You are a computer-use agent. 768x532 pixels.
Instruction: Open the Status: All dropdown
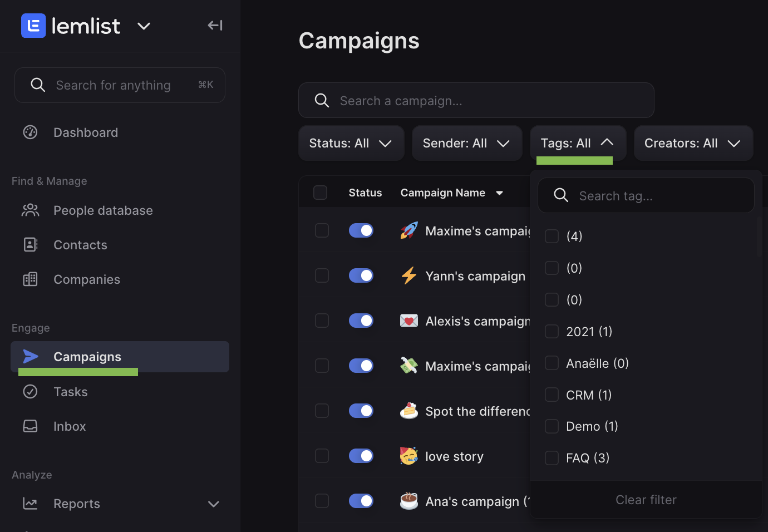click(351, 143)
